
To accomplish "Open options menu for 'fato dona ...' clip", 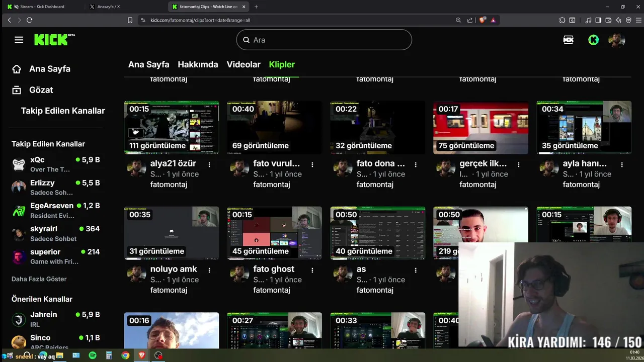I will point(416,164).
